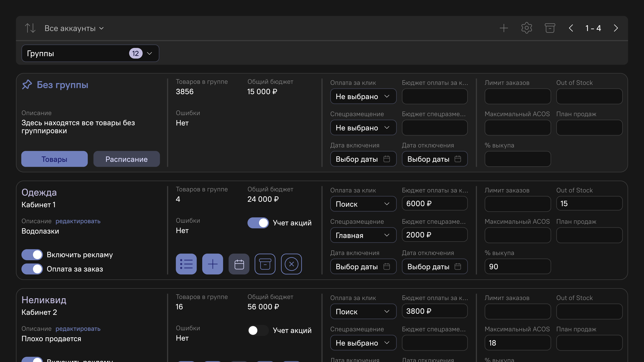Click the pin icon next to Без группы
This screenshot has height=362, width=644.
[x=27, y=85]
